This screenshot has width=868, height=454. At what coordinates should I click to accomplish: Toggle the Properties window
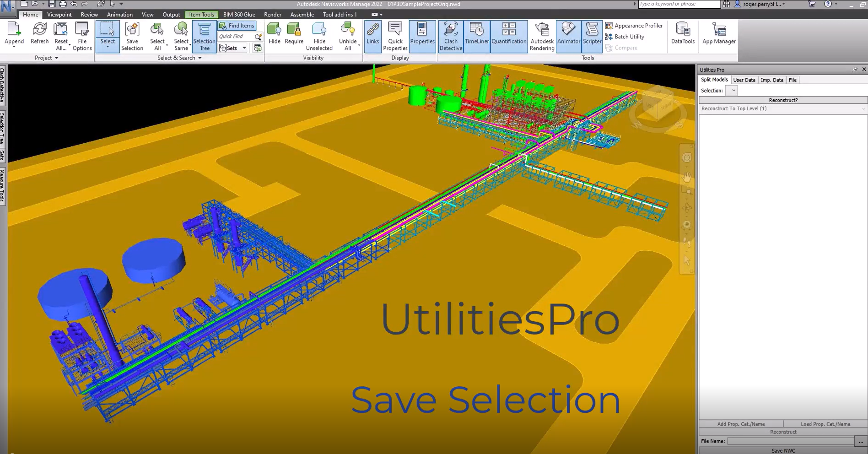pyautogui.click(x=422, y=36)
